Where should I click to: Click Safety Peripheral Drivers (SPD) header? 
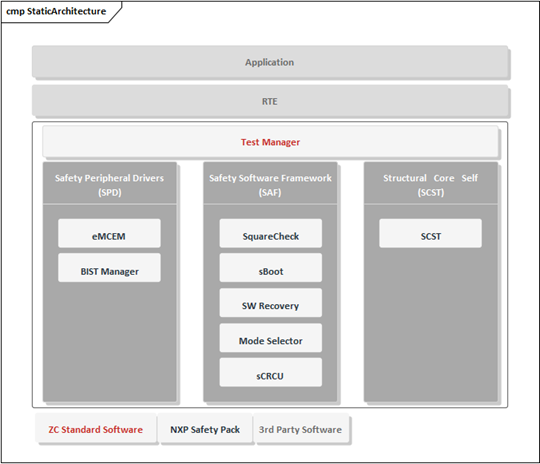(110, 184)
